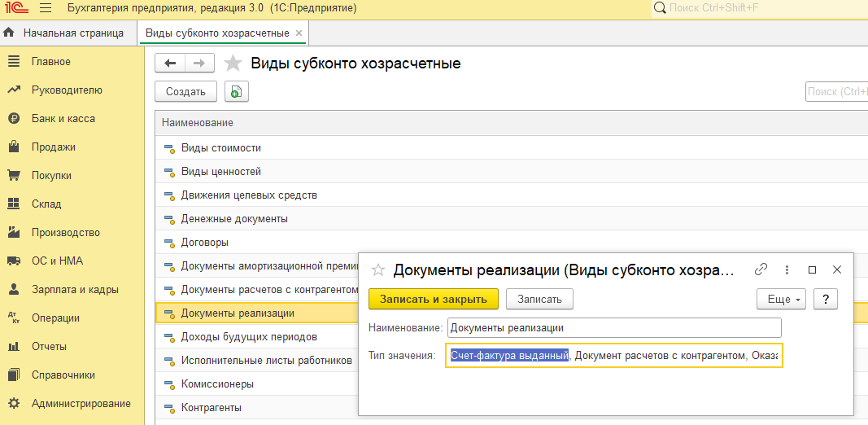Select the Денежные документы row
Screen dimensions: 868x425
coord(512,219)
